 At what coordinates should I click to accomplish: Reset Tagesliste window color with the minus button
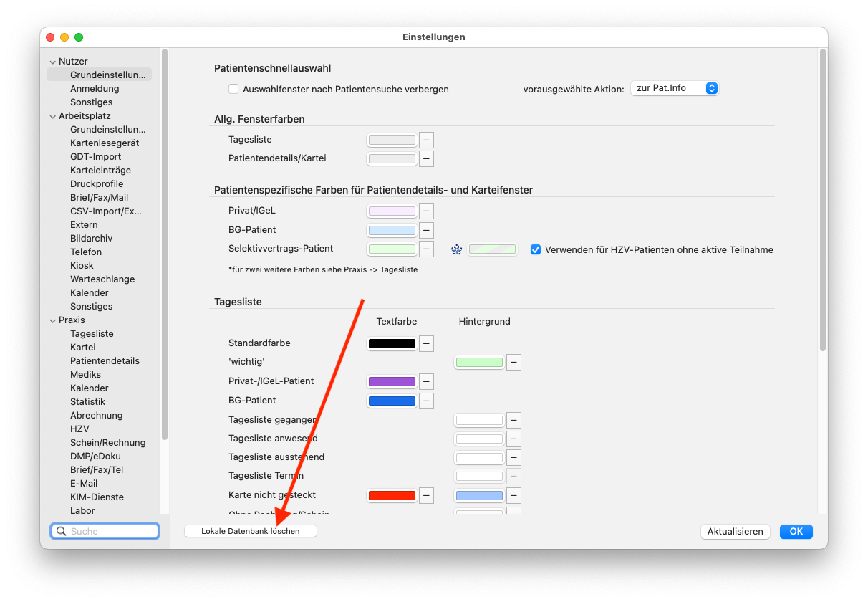(x=427, y=140)
